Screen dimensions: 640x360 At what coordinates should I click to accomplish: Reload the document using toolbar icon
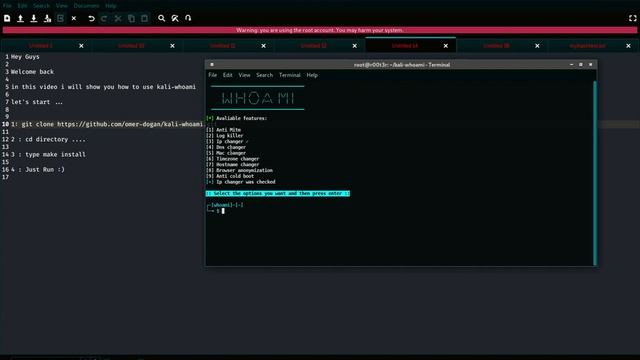pos(60,18)
